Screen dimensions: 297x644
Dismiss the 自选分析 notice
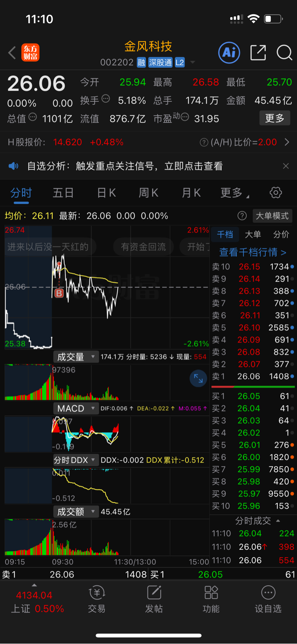286,166
